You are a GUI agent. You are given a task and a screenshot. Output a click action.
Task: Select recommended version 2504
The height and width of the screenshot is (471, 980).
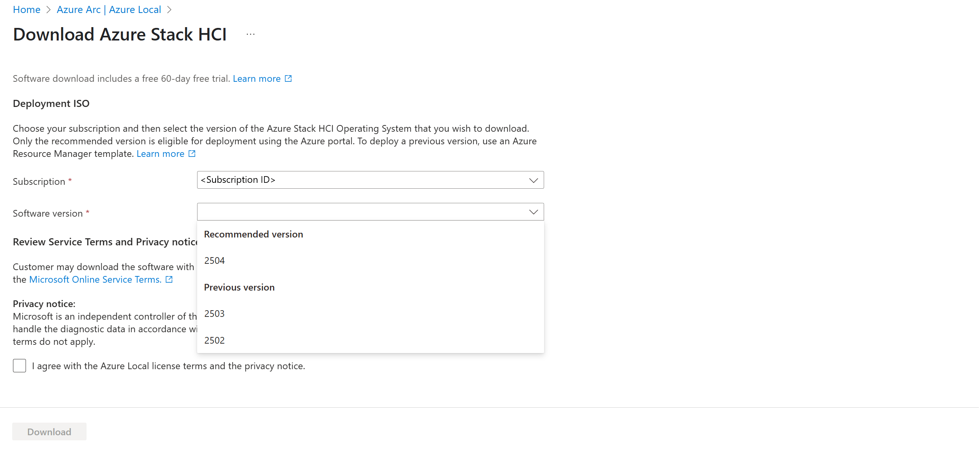(x=214, y=261)
